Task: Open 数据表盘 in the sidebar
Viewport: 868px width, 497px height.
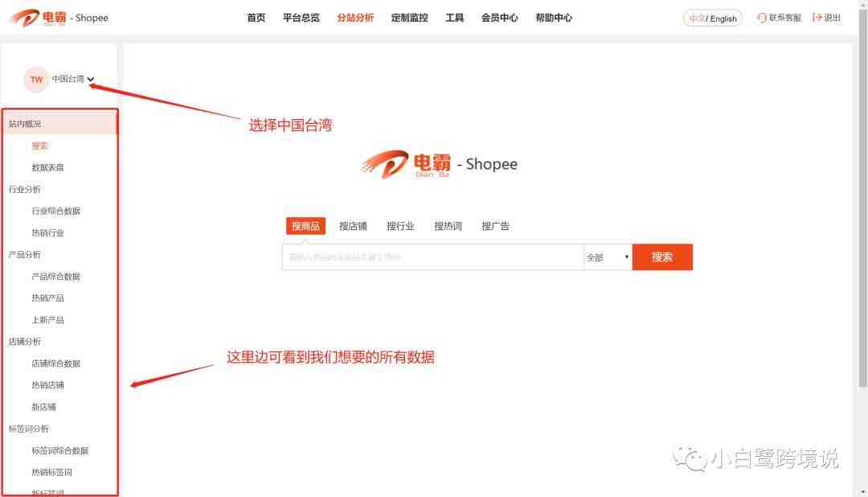Action: [x=47, y=167]
